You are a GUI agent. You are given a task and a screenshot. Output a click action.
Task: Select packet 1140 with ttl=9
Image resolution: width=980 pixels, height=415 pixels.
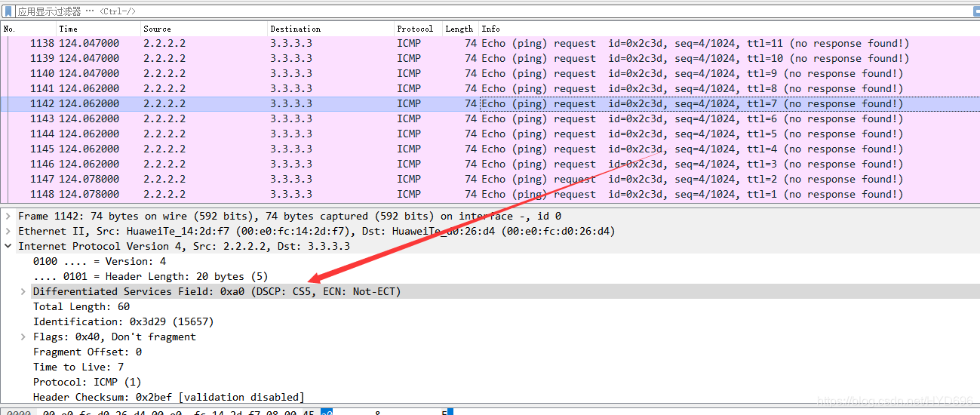pyautogui.click(x=490, y=74)
